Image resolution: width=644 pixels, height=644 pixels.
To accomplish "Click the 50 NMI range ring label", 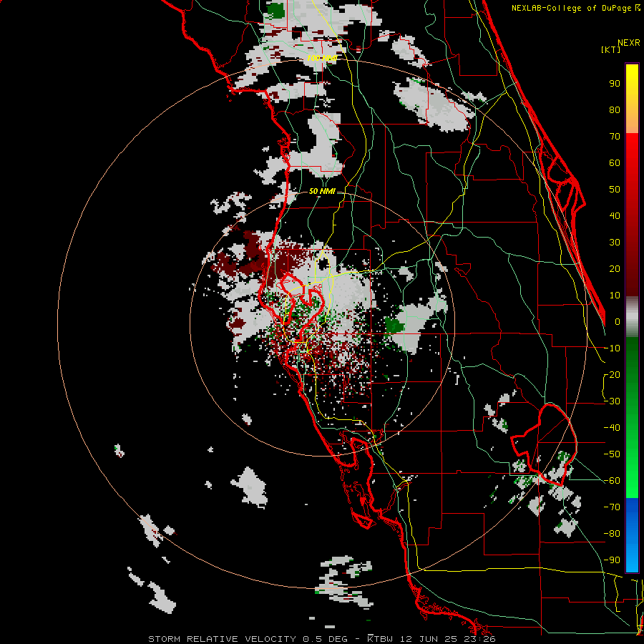I will pos(322,191).
